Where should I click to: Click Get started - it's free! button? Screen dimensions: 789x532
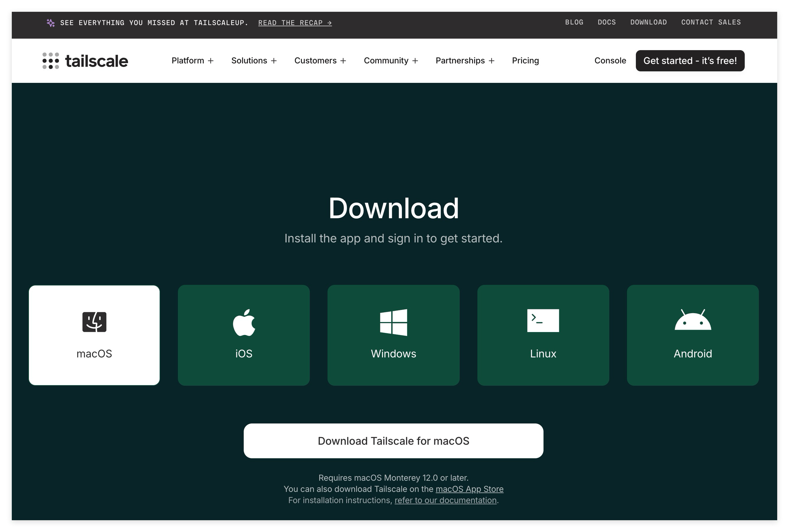click(x=690, y=61)
